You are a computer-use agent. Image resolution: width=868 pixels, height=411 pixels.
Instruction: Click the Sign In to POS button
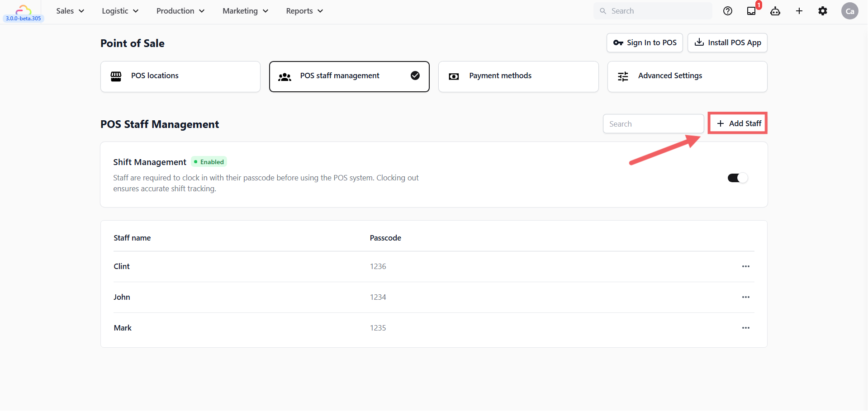coord(645,43)
